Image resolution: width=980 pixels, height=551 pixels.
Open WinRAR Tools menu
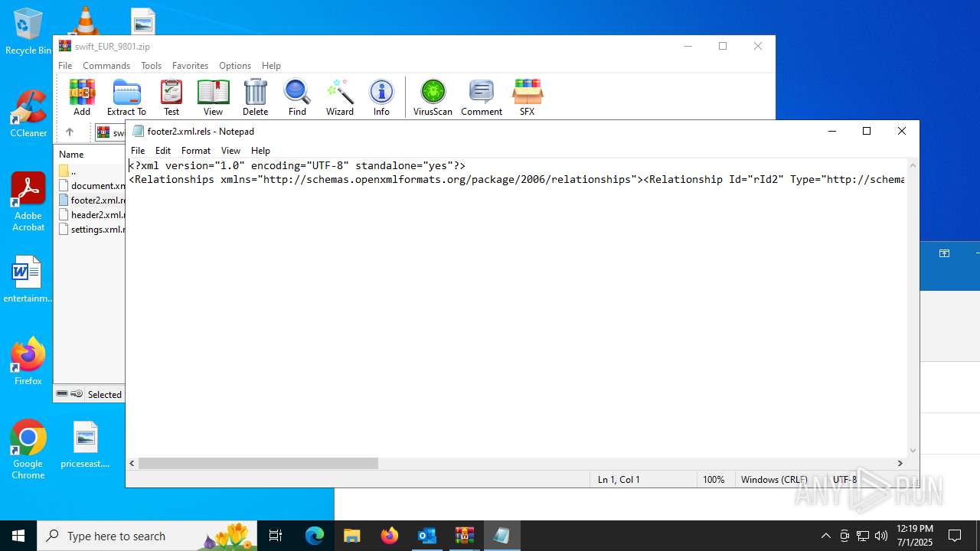[151, 66]
